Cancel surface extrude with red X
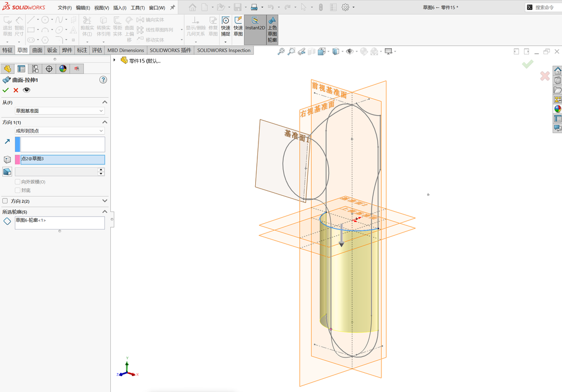This screenshot has width=562, height=392. pos(16,90)
